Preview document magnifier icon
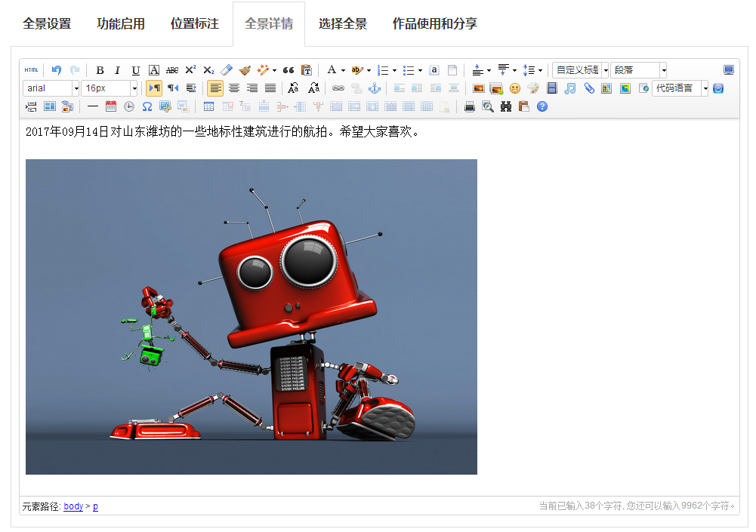The image size is (756, 532). tap(488, 106)
